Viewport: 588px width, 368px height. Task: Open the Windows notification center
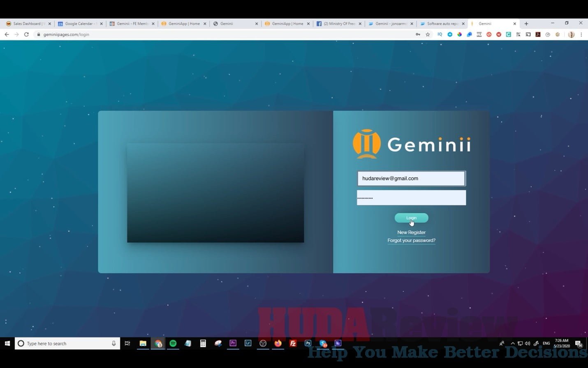tap(579, 344)
